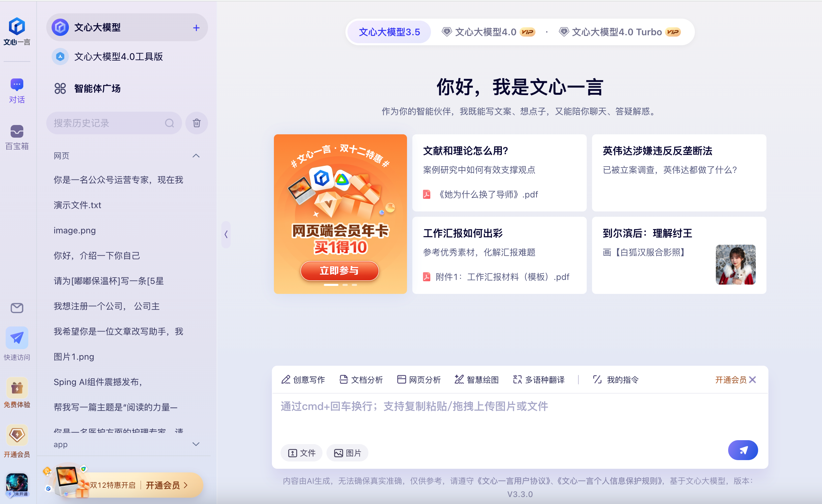The width and height of the screenshot is (822, 504).
Task: Open 快速访问 in the left sidebar
Action: (17, 343)
